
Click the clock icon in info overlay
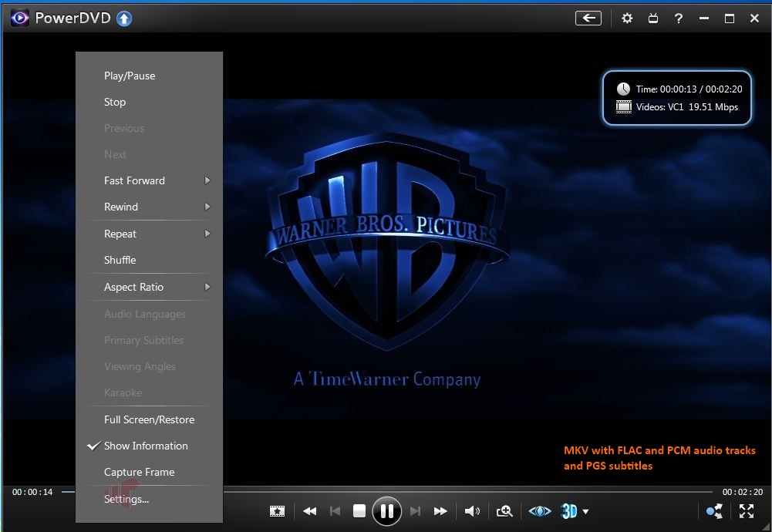[623, 89]
